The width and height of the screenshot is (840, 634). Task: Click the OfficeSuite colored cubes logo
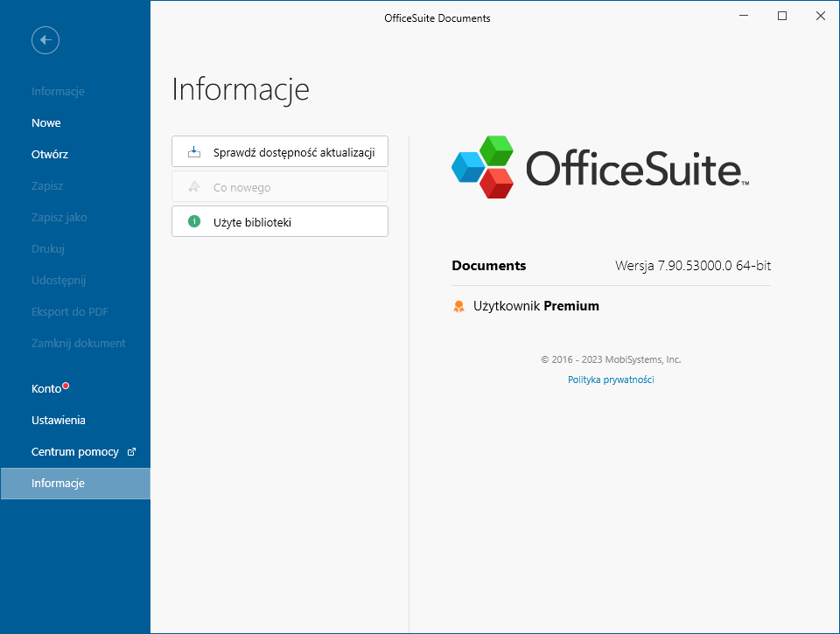(483, 167)
